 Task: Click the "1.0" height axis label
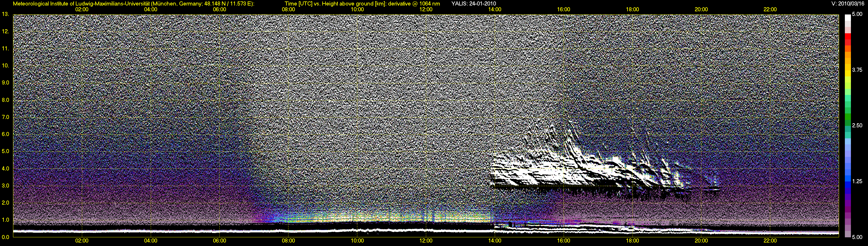pyautogui.click(x=5, y=220)
